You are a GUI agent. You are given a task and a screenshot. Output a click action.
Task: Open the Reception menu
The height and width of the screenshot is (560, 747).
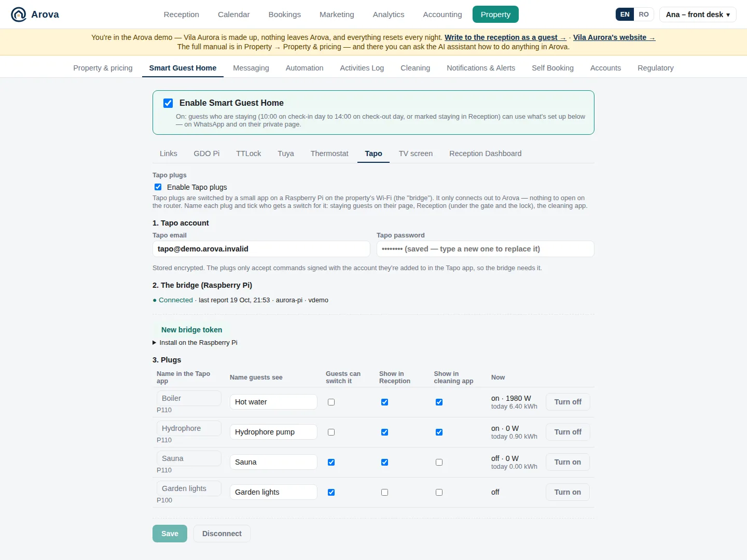click(x=181, y=15)
